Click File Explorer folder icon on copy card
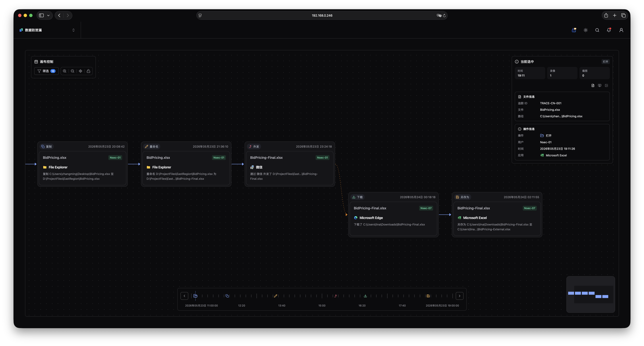The image size is (644, 346). (x=45, y=167)
